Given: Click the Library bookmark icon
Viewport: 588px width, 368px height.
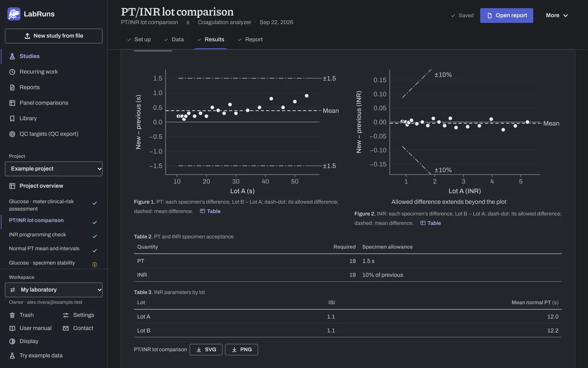Looking at the screenshot, I should [x=12, y=119].
